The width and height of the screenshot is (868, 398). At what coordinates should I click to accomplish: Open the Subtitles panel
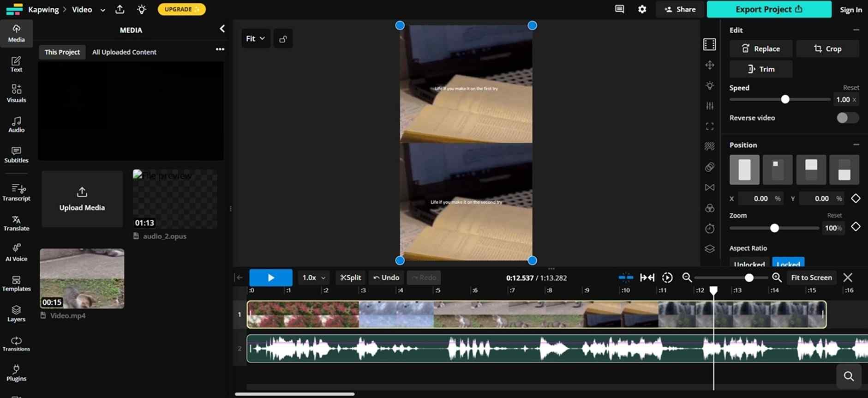click(16, 155)
